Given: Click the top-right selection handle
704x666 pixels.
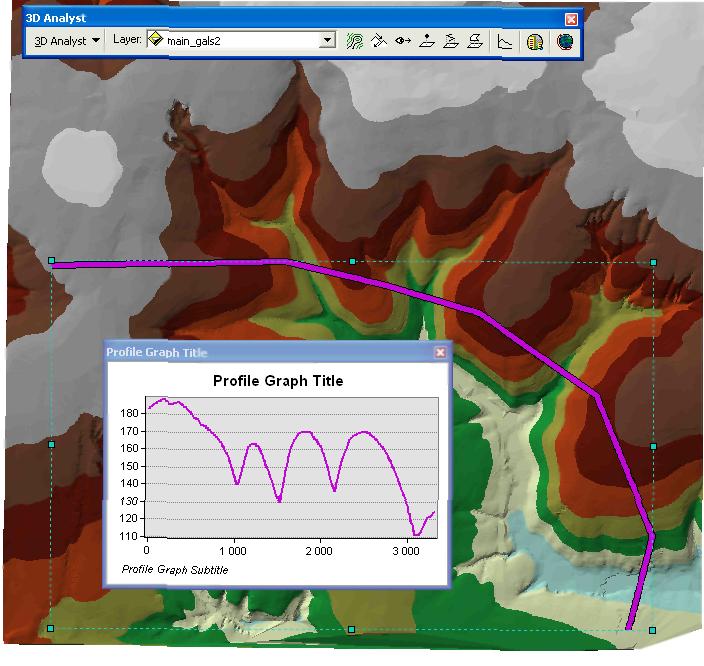Looking at the screenshot, I should pyautogui.click(x=653, y=262).
